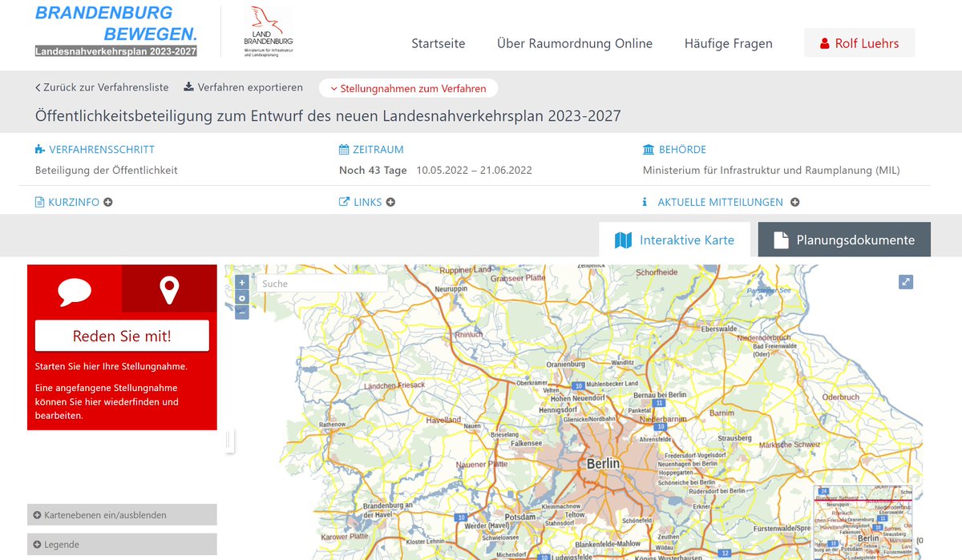Zoom in on the map
The height and width of the screenshot is (560, 962).
(x=242, y=283)
